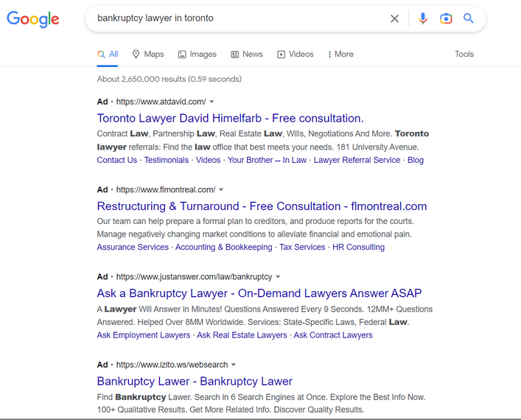This screenshot has height=420, width=521.
Task: Open the News results tab
Action: coord(246,54)
